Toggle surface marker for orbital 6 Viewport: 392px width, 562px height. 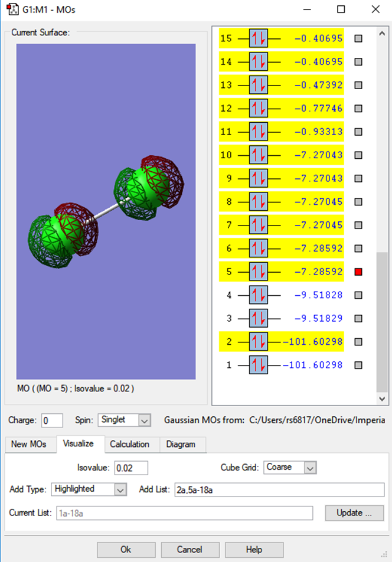(x=358, y=248)
